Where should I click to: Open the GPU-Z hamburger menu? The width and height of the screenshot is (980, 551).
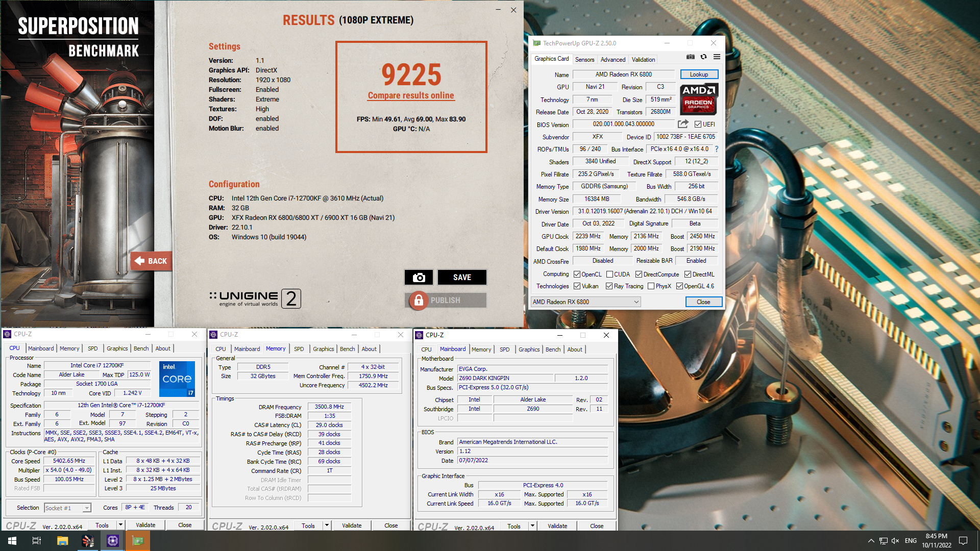tap(717, 57)
